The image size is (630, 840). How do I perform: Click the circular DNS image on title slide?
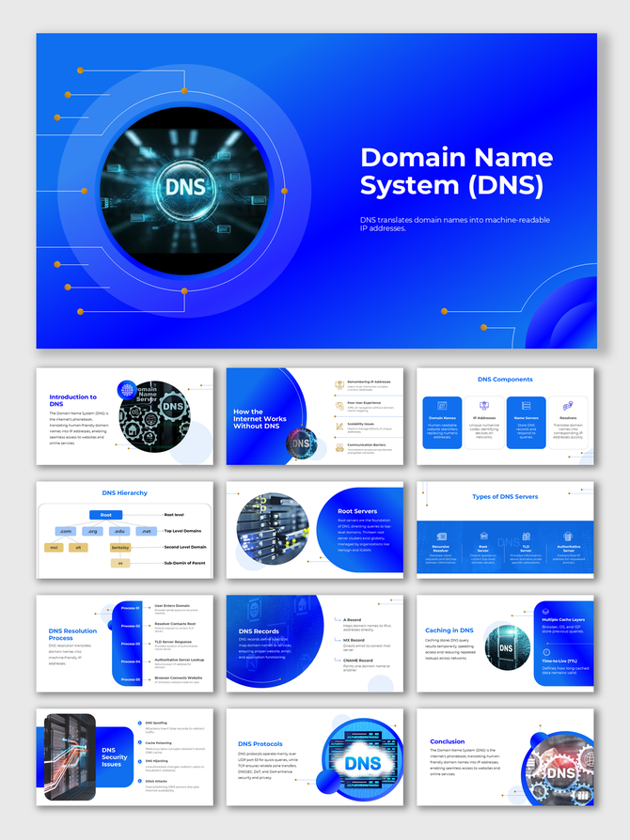coord(184,191)
